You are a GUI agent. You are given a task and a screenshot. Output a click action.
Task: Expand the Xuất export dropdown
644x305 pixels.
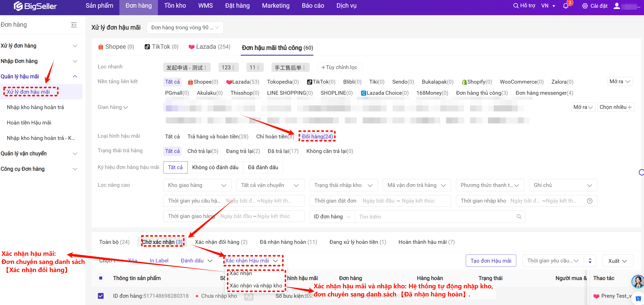pos(617,261)
